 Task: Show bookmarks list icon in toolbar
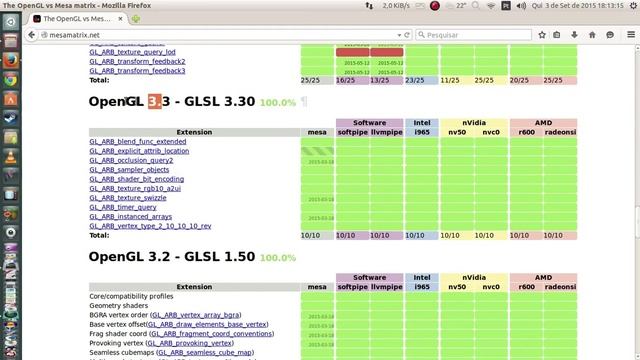(557, 35)
